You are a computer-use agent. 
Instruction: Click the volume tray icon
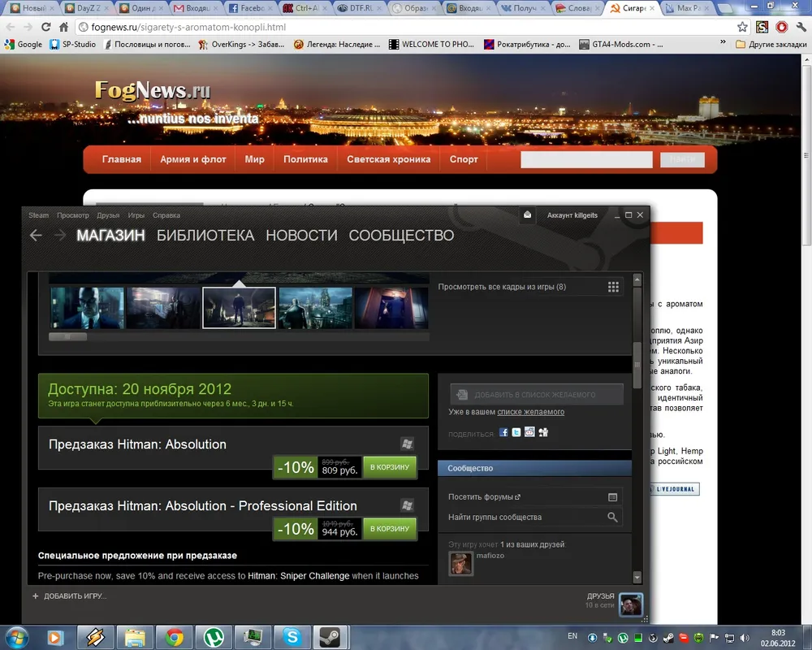coord(744,638)
